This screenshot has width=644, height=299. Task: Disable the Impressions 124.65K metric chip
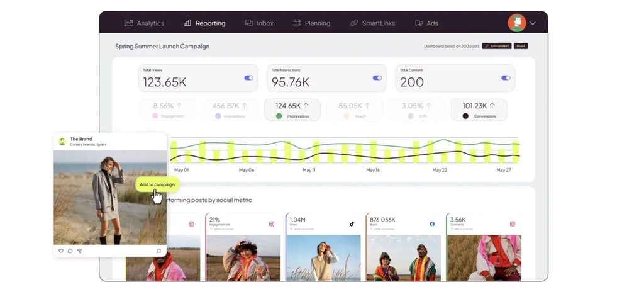coord(292,110)
